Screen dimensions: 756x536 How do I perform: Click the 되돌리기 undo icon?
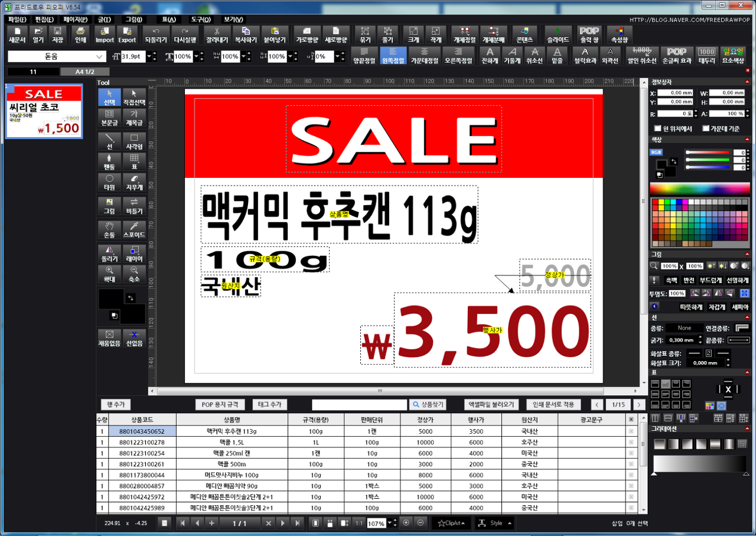coord(156,35)
